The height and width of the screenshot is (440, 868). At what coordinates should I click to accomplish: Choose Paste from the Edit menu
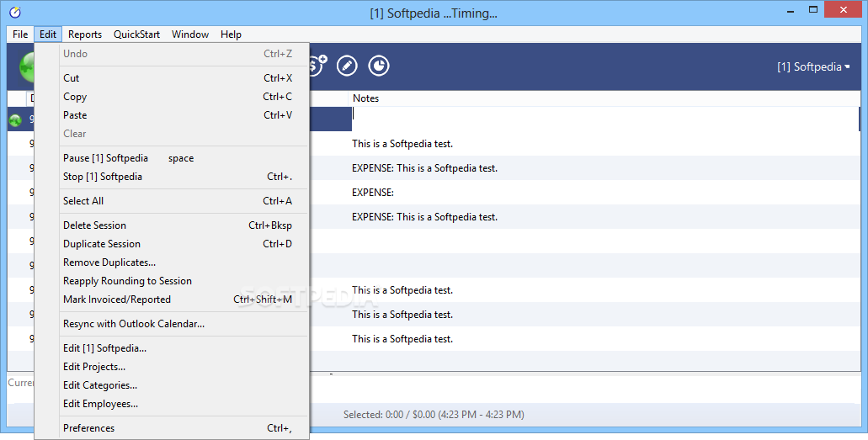coord(172,115)
